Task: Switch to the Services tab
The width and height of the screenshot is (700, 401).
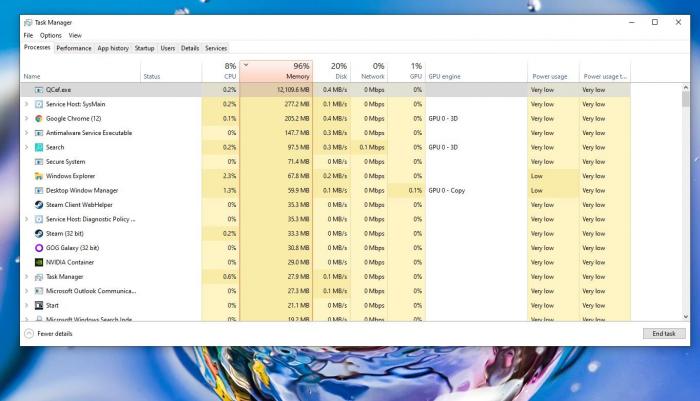Action: tap(216, 48)
